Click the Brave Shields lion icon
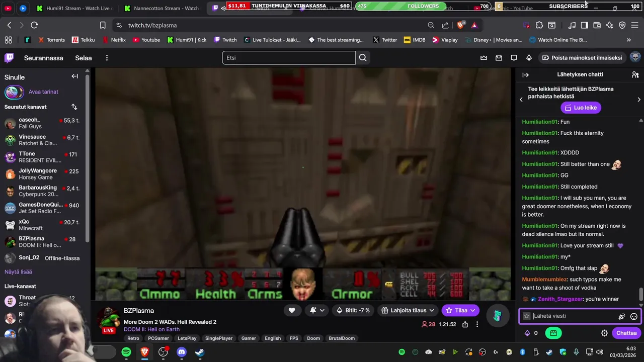The height and width of the screenshot is (362, 644). click(x=460, y=25)
